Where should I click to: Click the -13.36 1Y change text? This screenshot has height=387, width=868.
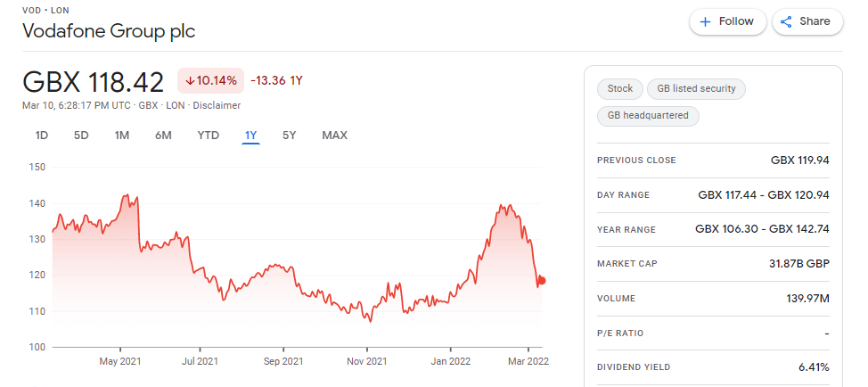(x=276, y=81)
